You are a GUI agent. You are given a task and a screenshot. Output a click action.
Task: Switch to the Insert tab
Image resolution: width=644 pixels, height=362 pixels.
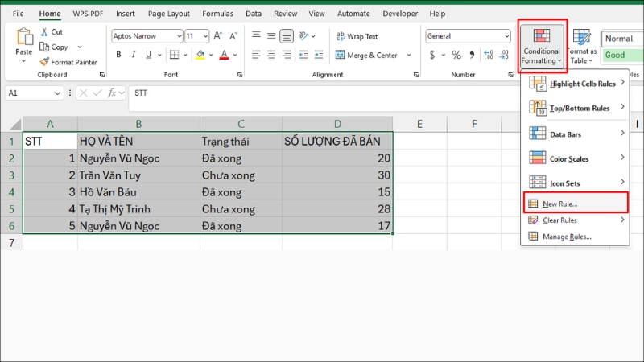click(x=126, y=14)
